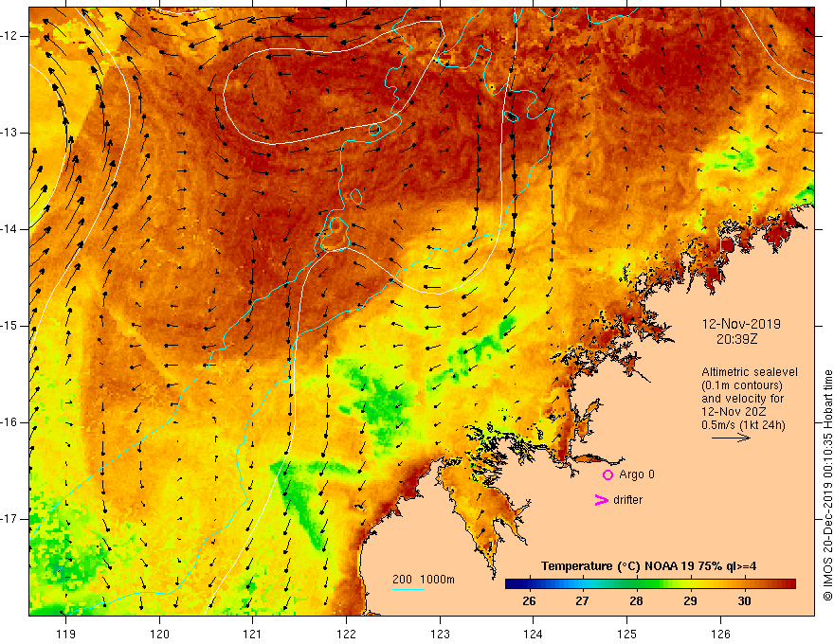Click the latitude axis label -15

tap(9, 326)
